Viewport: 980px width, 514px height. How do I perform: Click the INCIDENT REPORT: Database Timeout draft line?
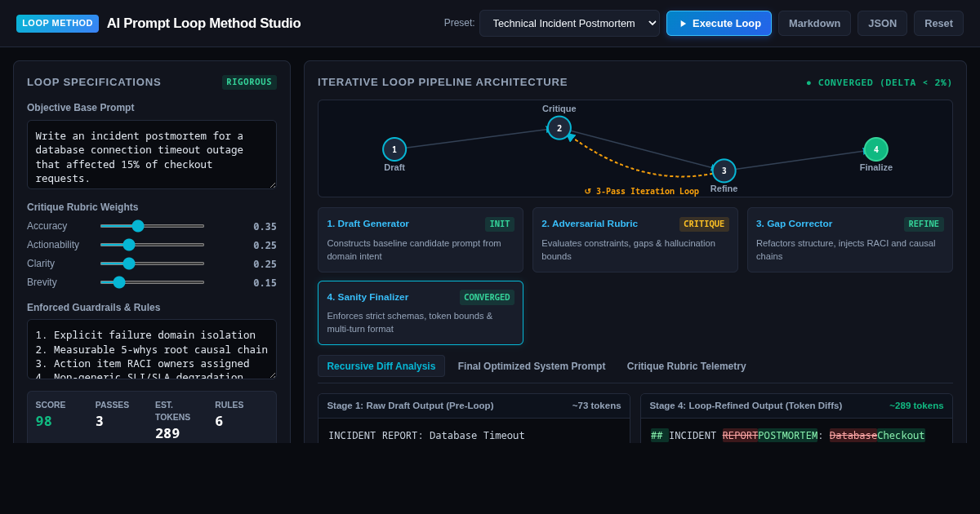(x=426, y=436)
